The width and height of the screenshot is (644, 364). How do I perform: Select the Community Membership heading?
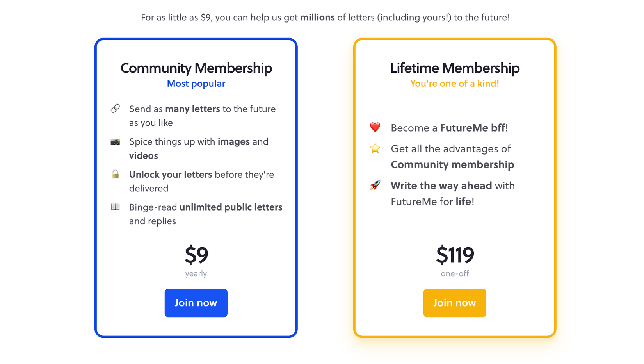196,68
